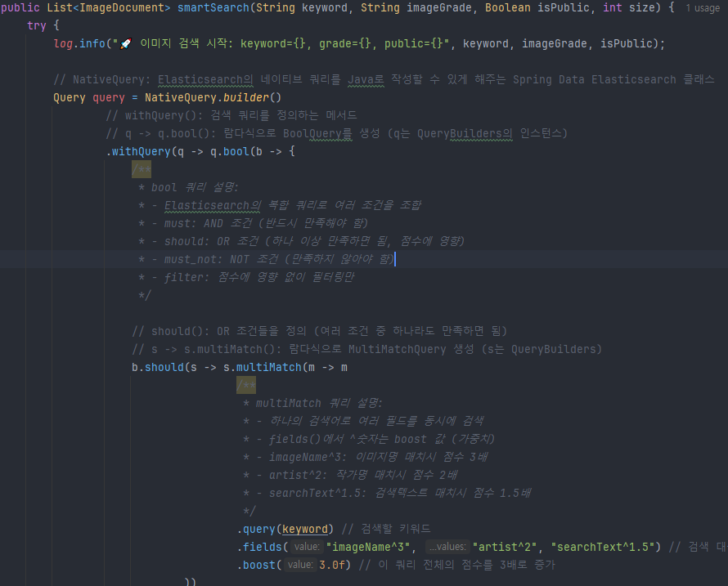Viewport: 728px width, 586px height.
Task: Click the must_not comment line
Action: click(266, 259)
